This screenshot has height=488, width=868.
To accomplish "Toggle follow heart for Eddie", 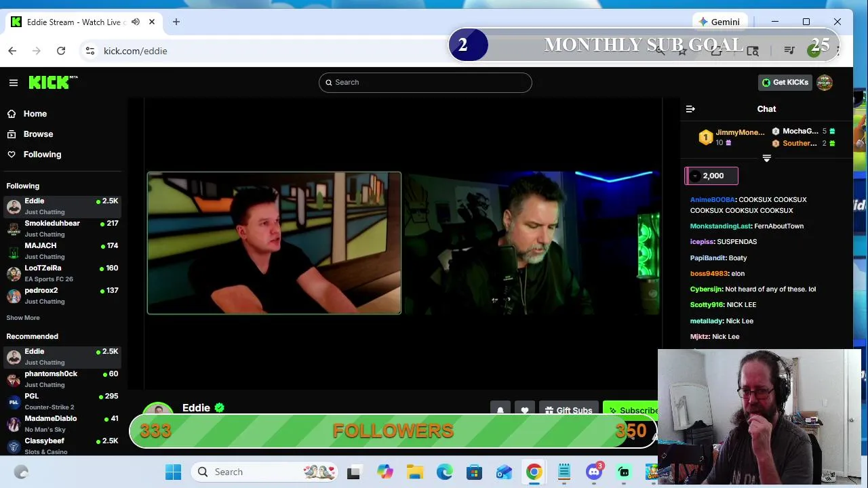I will coord(525,410).
